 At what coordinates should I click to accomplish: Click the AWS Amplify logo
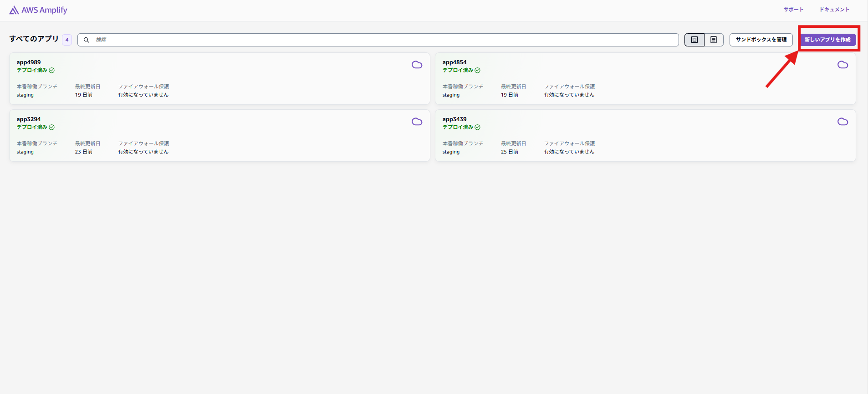click(38, 10)
